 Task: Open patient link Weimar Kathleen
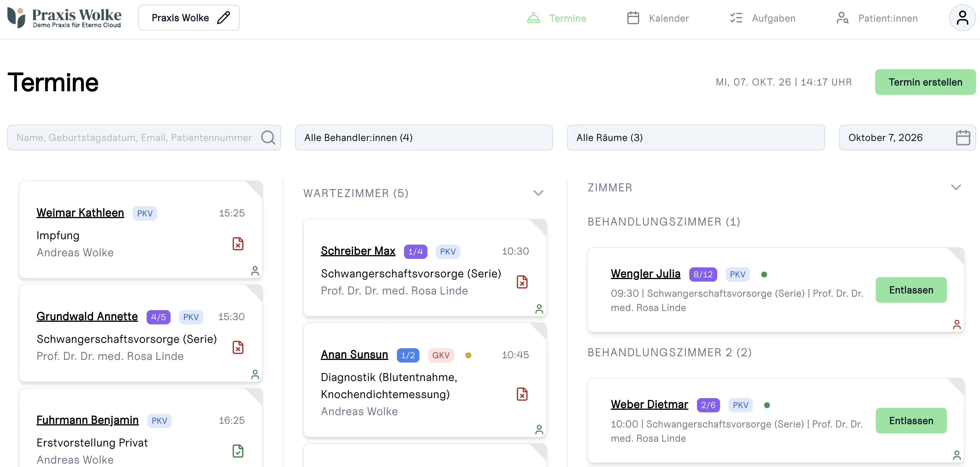[80, 213]
